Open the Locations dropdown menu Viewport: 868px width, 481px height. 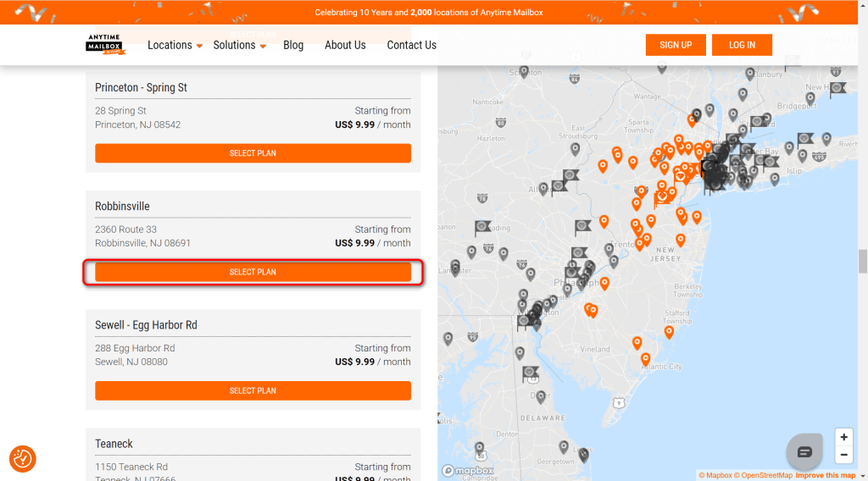point(175,46)
